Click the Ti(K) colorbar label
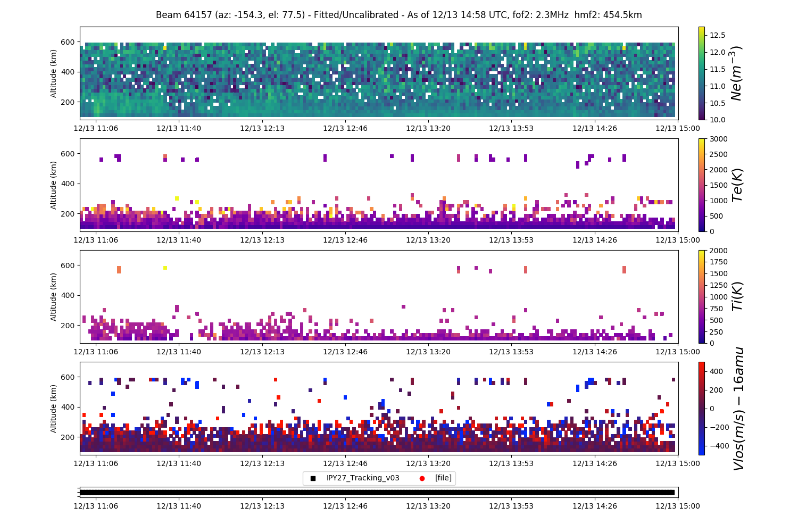 (737, 296)
